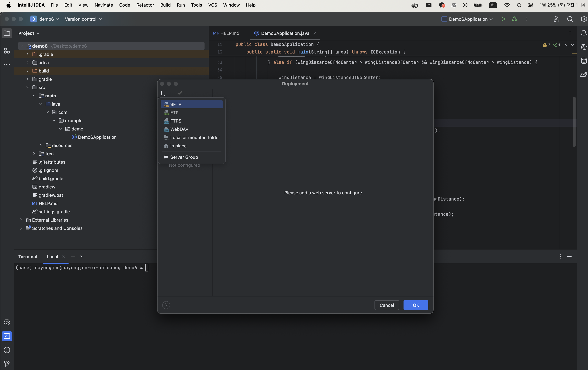Open IDE settings gear icon

point(583,19)
